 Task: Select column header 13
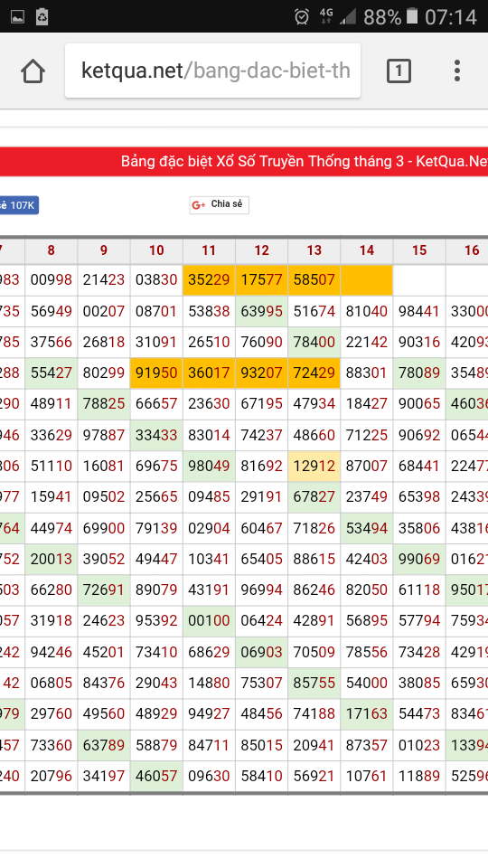314,250
